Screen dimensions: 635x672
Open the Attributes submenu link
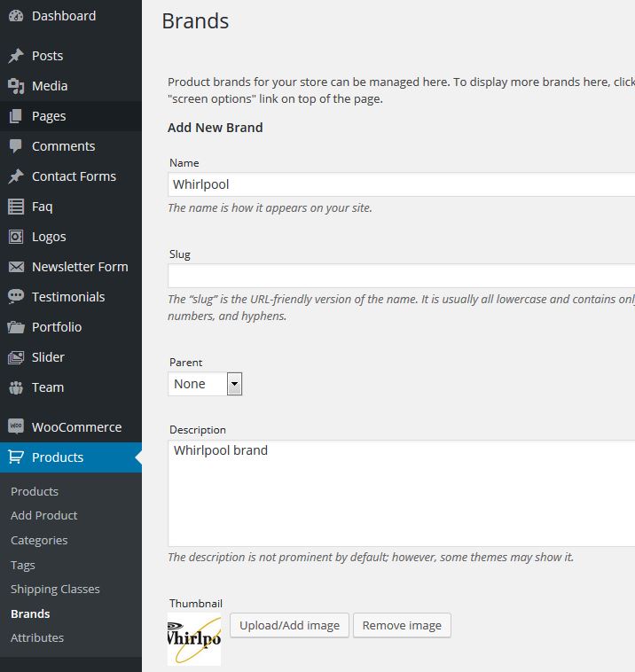coord(37,637)
